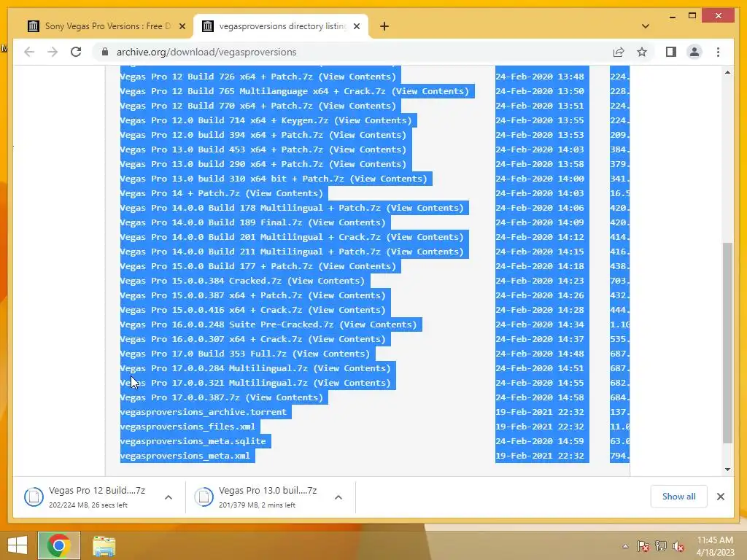The image size is (747, 560).
Task: Click the muted volume tray icon
Action: [x=678, y=546]
